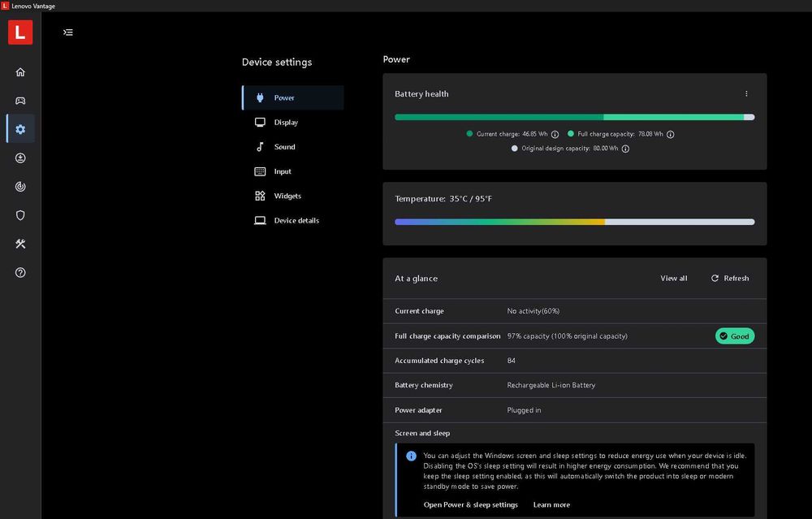Click the Accumulated charge cycles value 84

511,361
